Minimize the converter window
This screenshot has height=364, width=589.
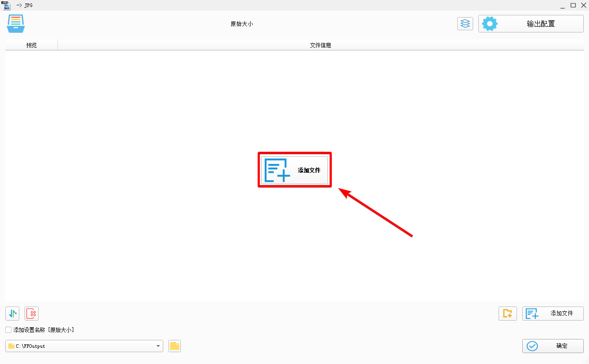point(563,5)
